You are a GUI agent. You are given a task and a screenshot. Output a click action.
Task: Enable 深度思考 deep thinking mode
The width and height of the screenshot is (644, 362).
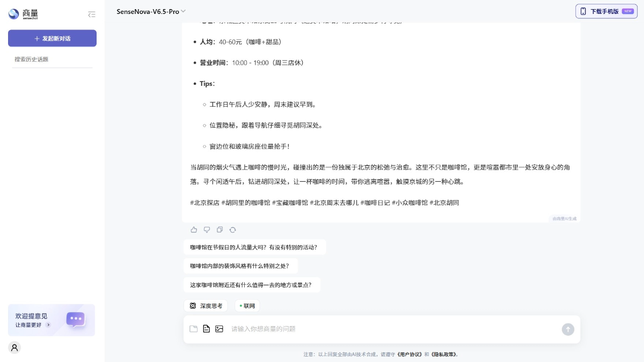click(x=206, y=306)
